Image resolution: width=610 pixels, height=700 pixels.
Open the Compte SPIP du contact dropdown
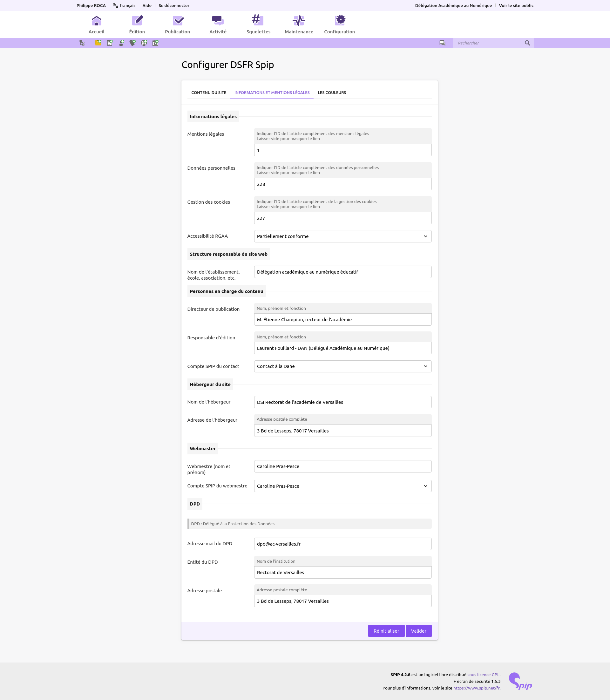(x=342, y=366)
